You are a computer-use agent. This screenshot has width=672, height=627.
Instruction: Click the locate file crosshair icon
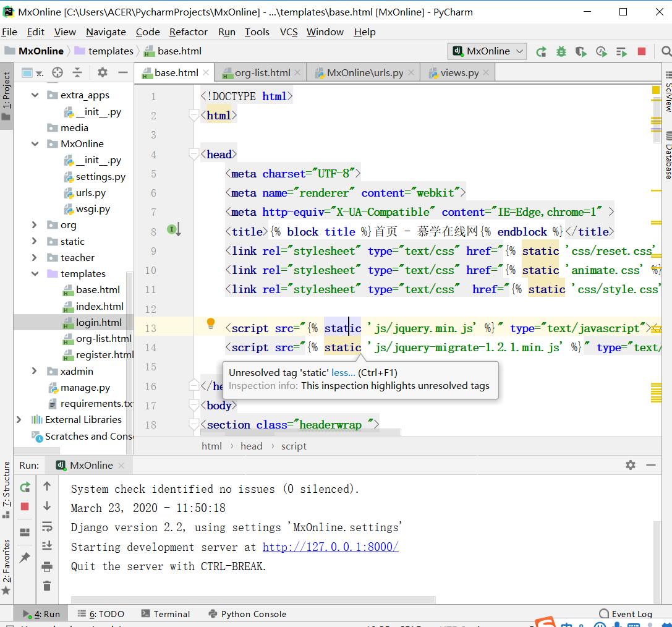point(57,72)
